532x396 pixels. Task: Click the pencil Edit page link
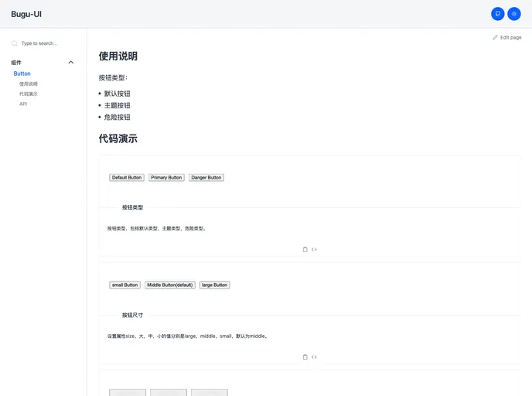(507, 37)
